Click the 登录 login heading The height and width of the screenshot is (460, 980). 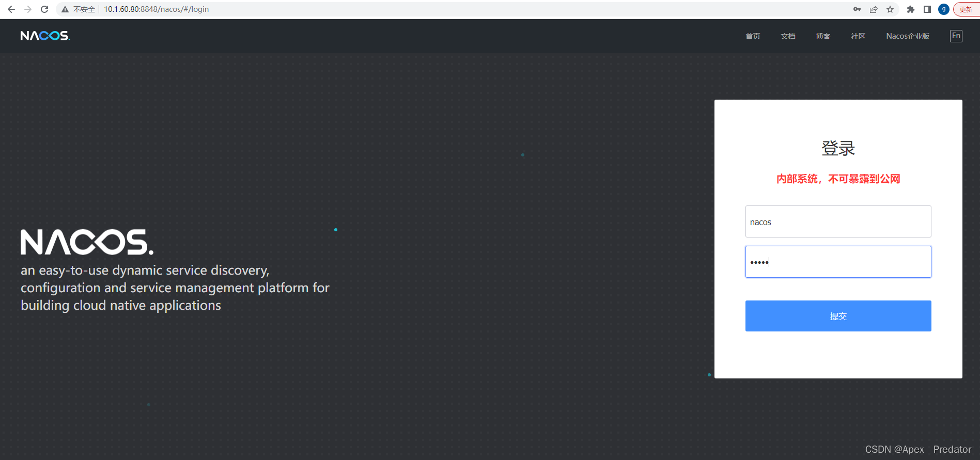tap(838, 149)
